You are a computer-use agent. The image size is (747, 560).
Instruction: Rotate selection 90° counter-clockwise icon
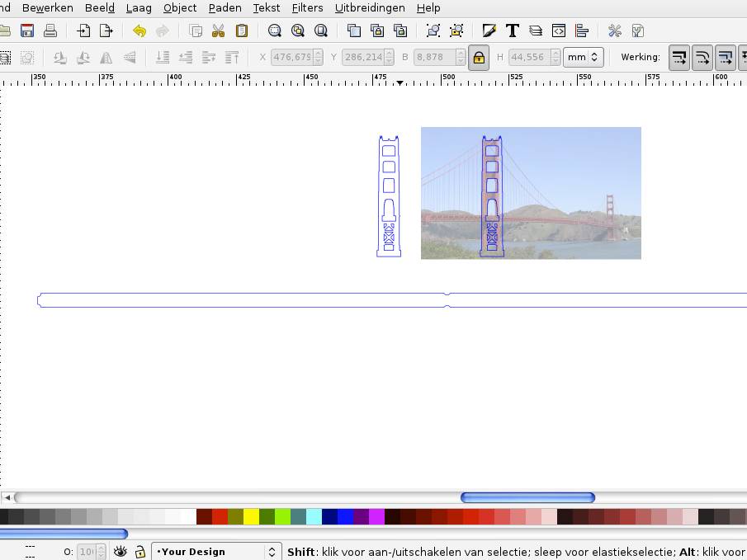point(59,58)
